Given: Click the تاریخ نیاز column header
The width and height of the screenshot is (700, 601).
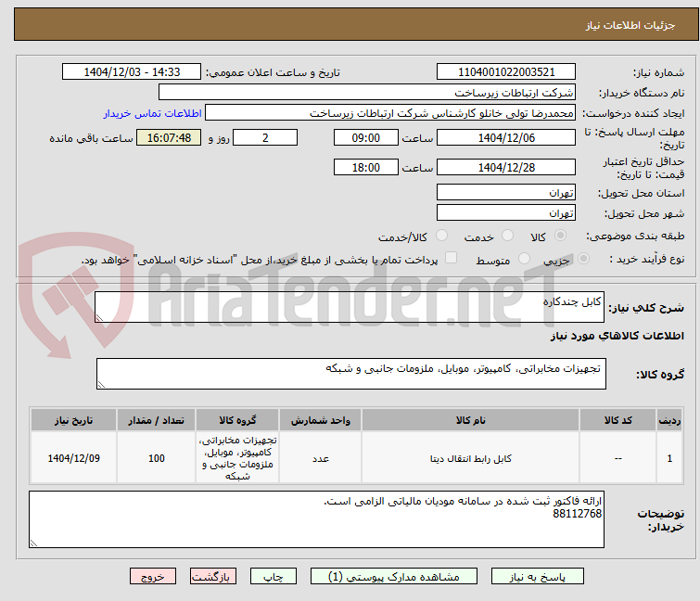Looking at the screenshot, I should 73,420.
